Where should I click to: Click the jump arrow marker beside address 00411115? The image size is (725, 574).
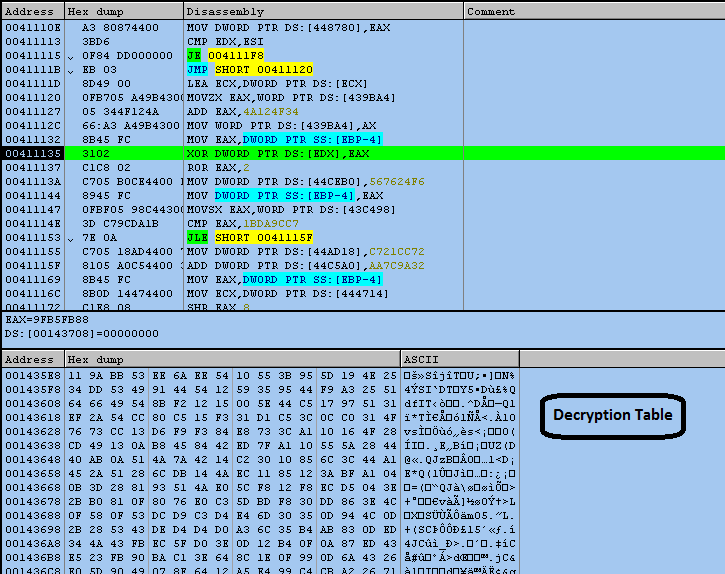tap(71, 57)
